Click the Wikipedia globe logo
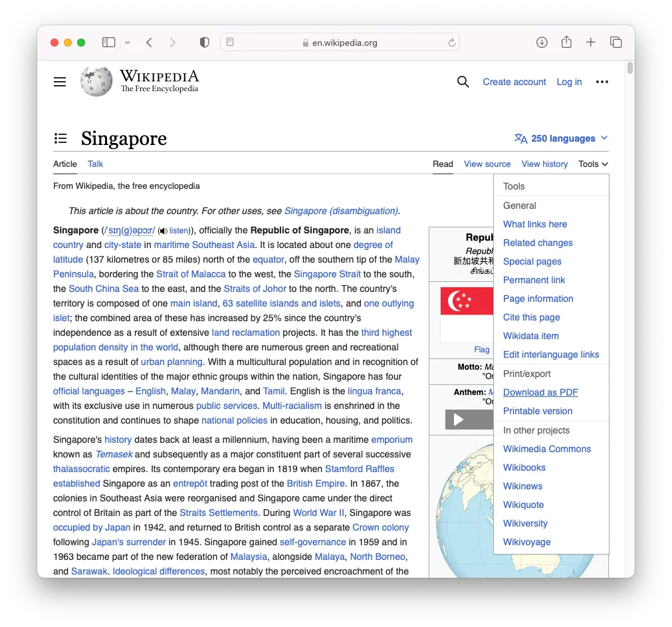Image resolution: width=672 pixels, height=627 pixels. tap(96, 81)
